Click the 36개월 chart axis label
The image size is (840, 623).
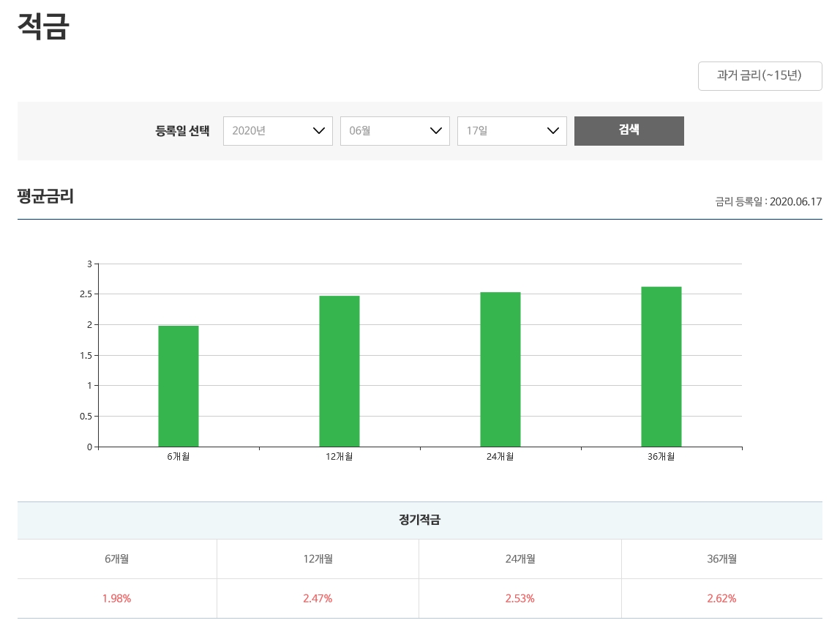pos(661,457)
